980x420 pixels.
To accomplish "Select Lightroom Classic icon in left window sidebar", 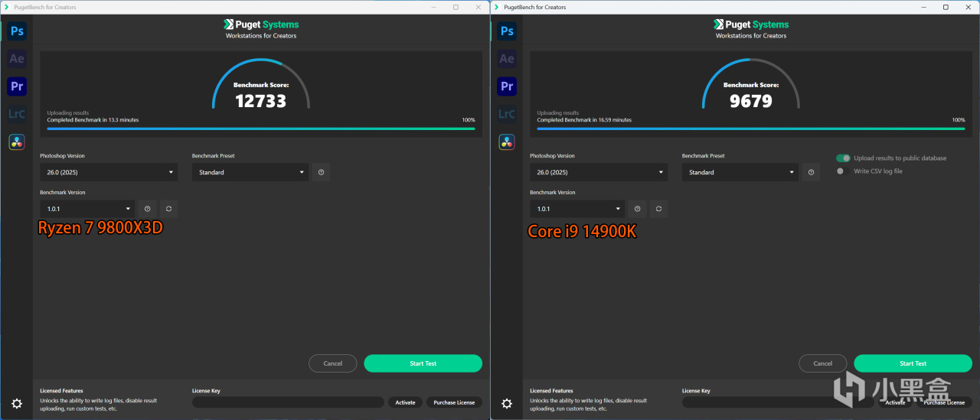I will pyautogui.click(x=17, y=114).
